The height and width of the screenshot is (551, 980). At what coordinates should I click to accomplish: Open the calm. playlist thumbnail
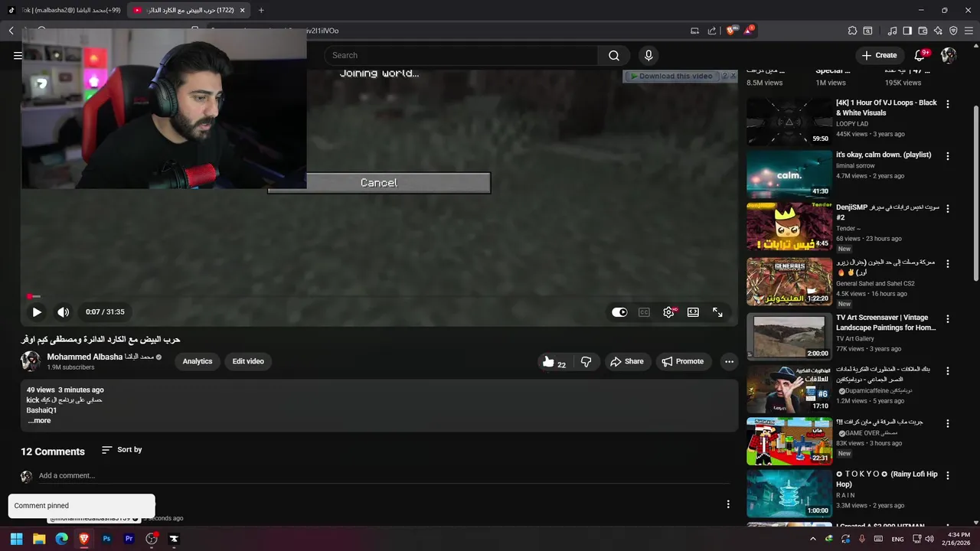pos(789,174)
